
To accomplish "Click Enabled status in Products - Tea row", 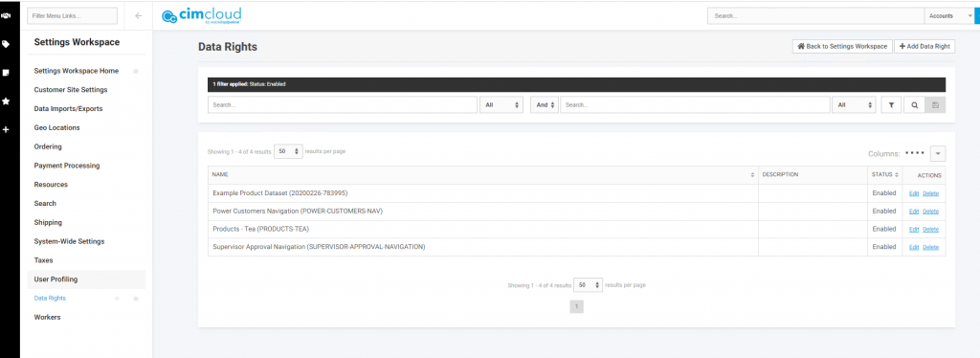I will click(x=884, y=230).
